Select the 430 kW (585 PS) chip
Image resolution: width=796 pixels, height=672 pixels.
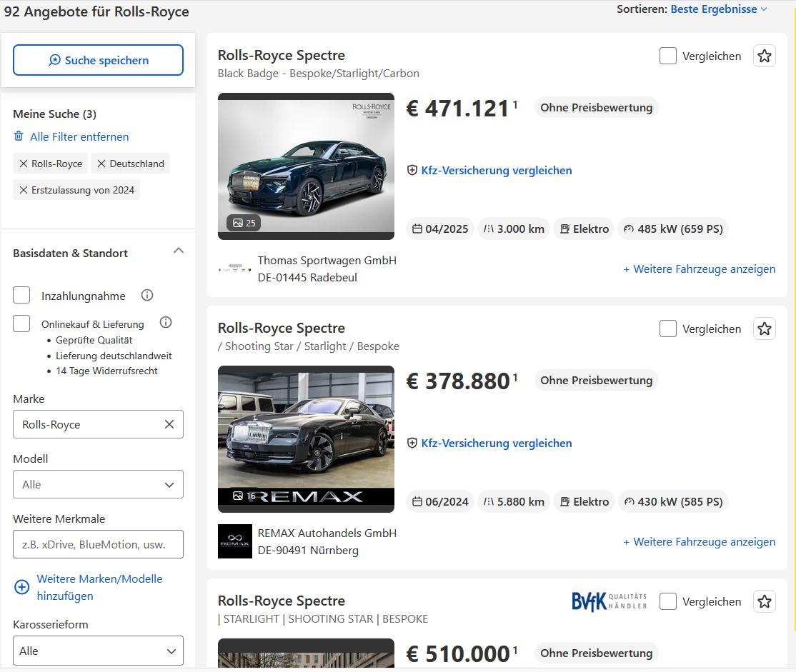[x=673, y=501]
